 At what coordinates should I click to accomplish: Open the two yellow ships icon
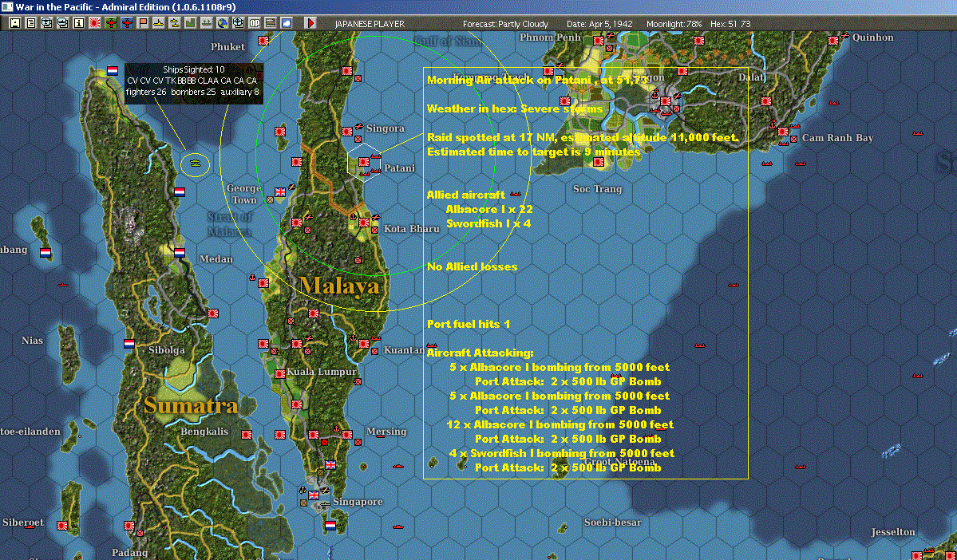[x=175, y=23]
